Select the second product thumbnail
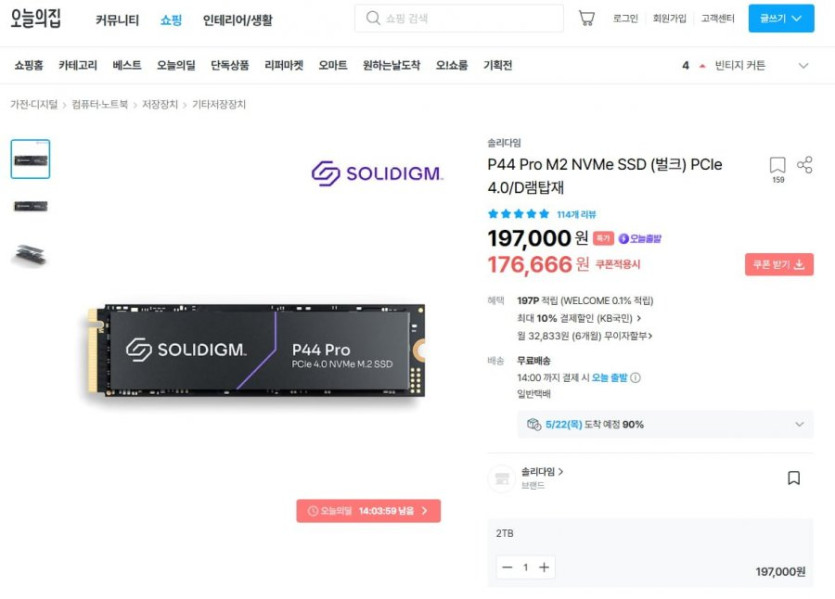Screen dimensions: 835x599 click(x=30, y=206)
